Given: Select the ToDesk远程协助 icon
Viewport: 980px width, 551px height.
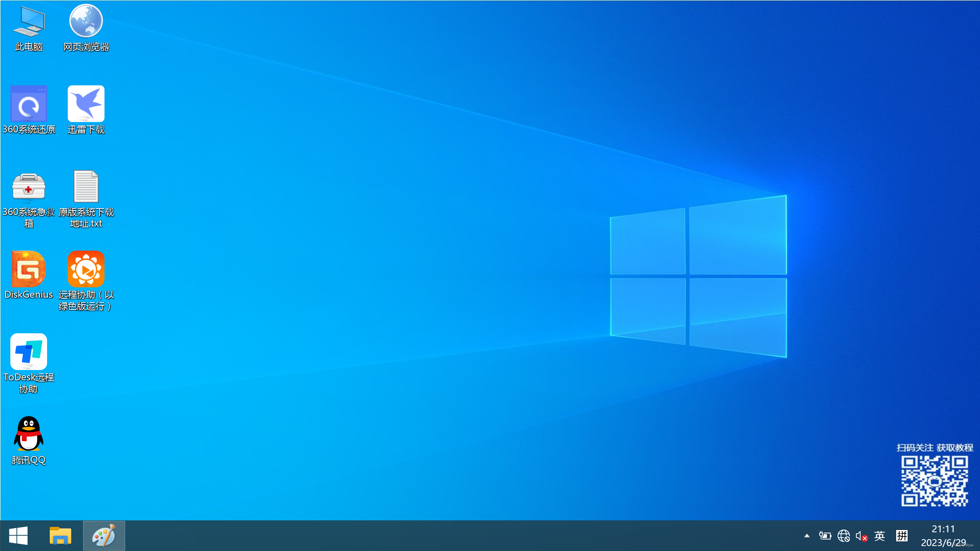Looking at the screenshot, I should click(x=29, y=352).
